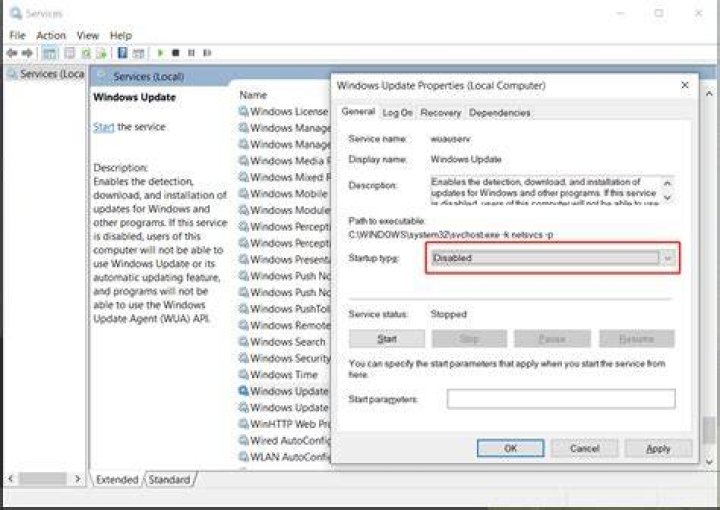Click the services list vertical scrollbar thumb
The width and height of the screenshot is (720, 510).
(x=709, y=430)
